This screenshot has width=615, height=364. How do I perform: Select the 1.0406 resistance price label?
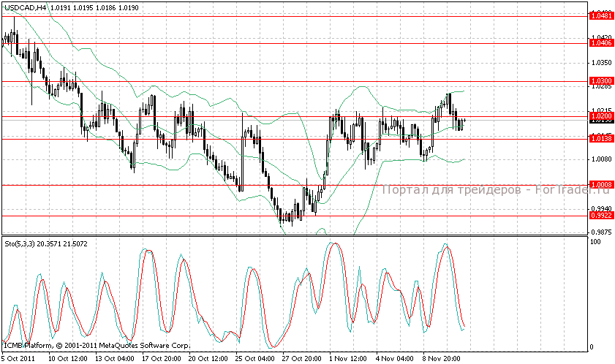600,43
